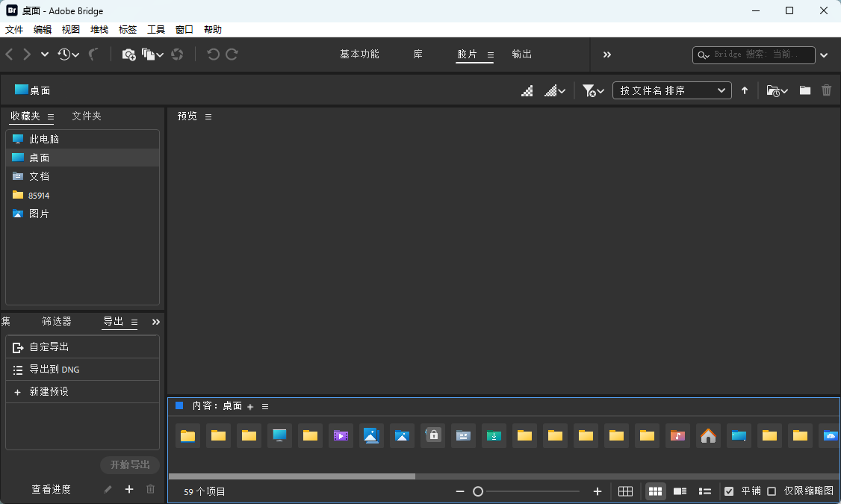Click the content horizontal scrollbar

coord(292,476)
